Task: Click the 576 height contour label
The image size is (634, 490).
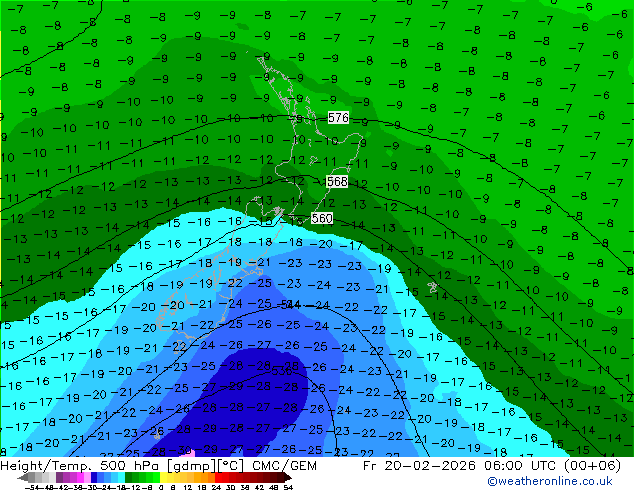Action: click(338, 118)
